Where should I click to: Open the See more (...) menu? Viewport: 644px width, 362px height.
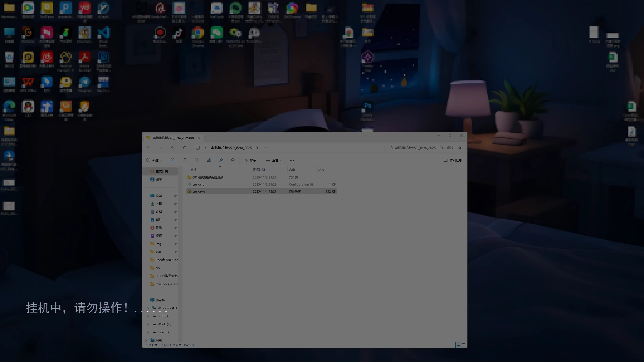(292, 160)
